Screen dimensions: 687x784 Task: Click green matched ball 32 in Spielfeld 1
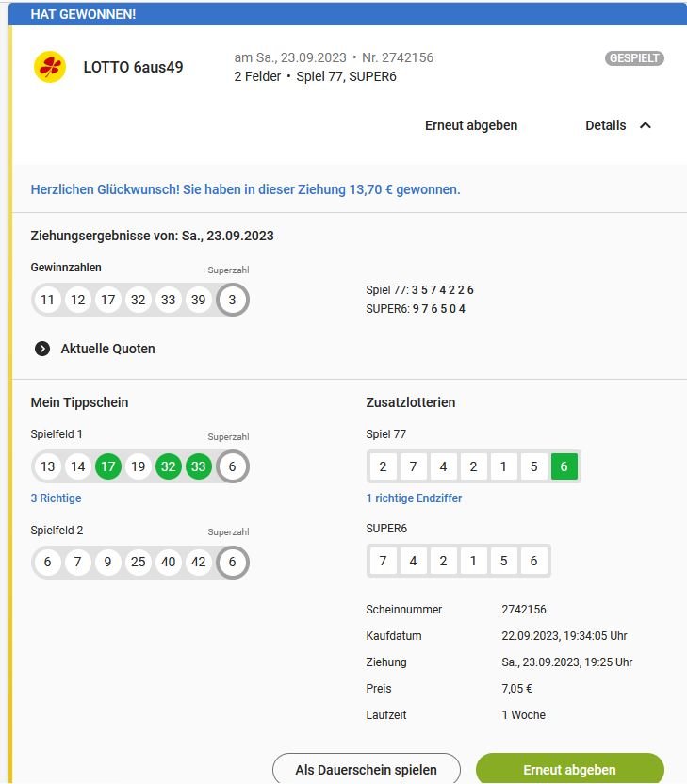pos(169,466)
